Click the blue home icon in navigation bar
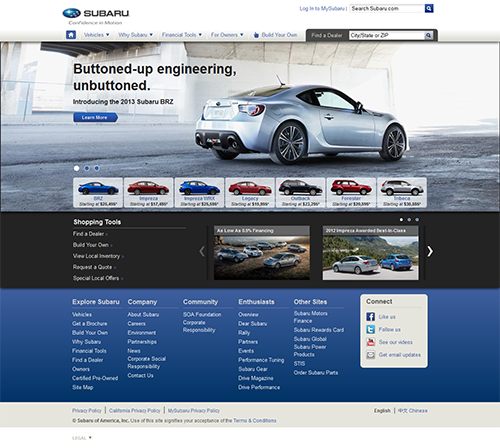 [71, 35]
